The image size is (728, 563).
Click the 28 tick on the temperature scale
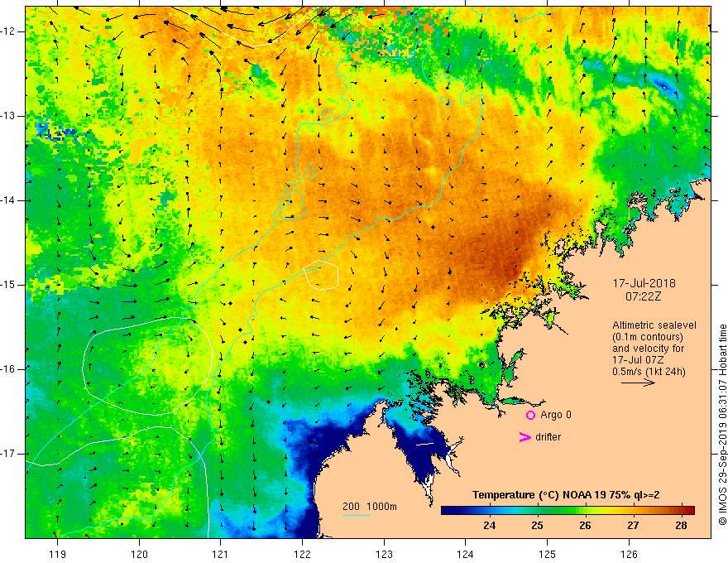(x=681, y=526)
